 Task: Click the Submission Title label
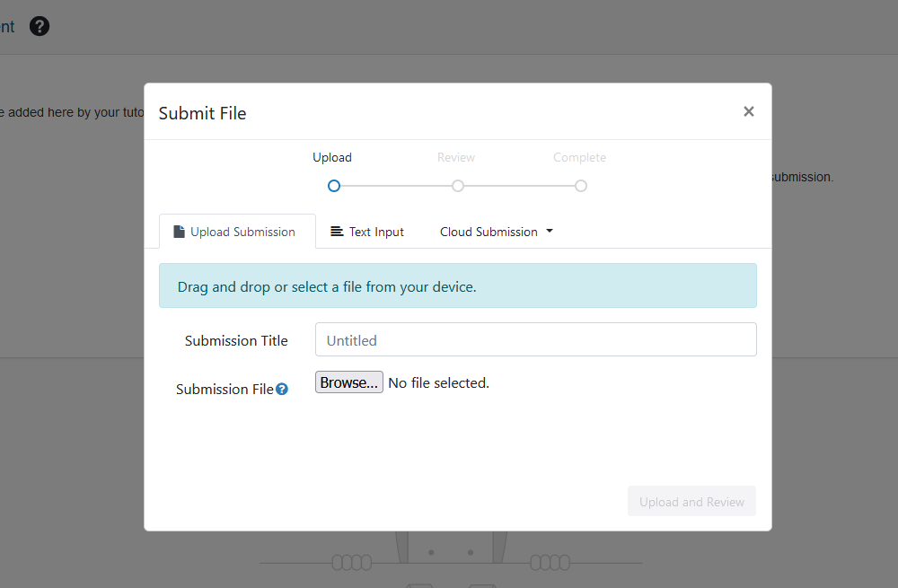pos(236,340)
